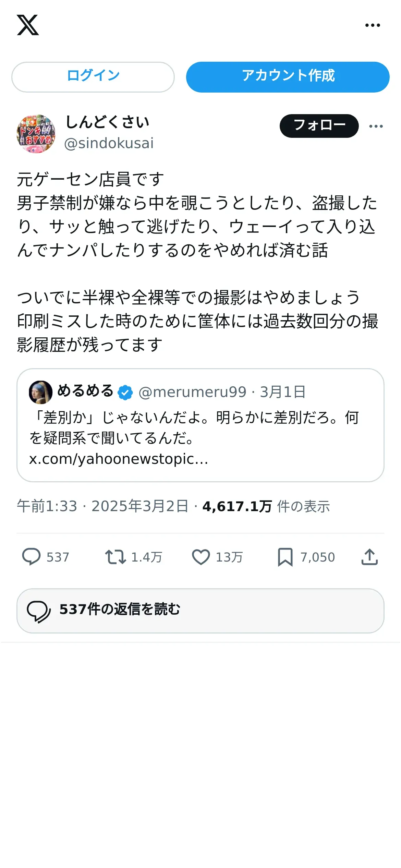Click the verified badge next to めるめる
The image size is (401, 868).
click(x=125, y=393)
